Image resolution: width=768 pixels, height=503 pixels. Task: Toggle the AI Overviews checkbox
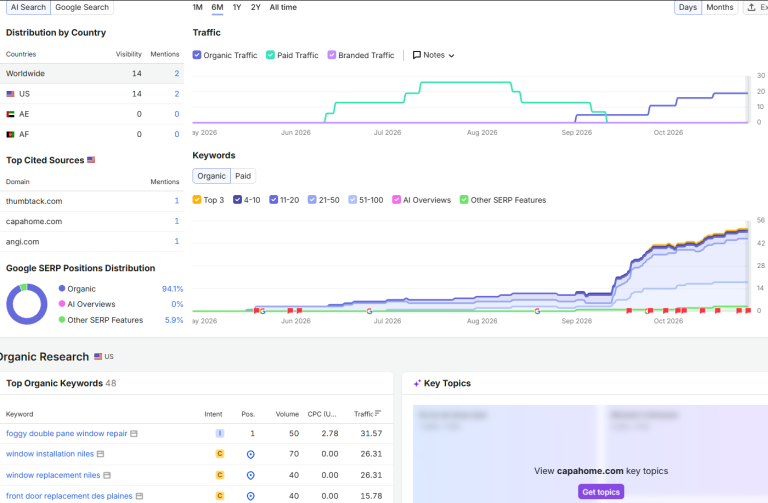[396, 199]
